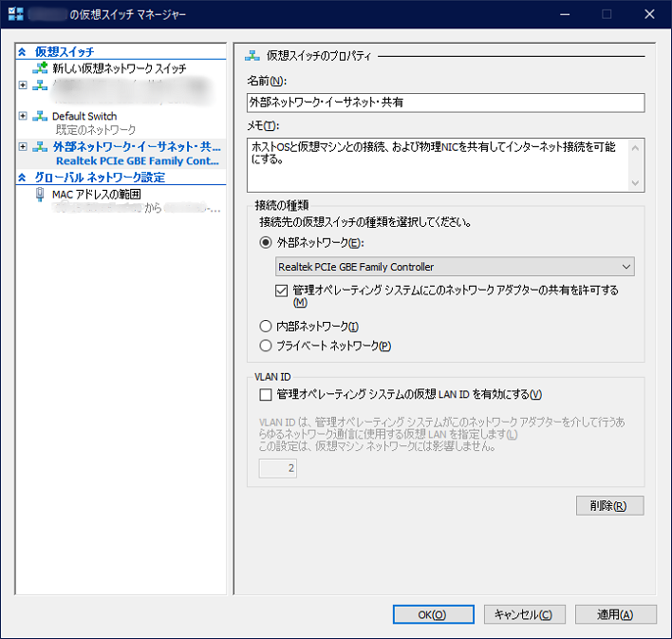Click the blurred virtual switch network icon
Viewport: 672px width, 639px height.
[x=40, y=85]
